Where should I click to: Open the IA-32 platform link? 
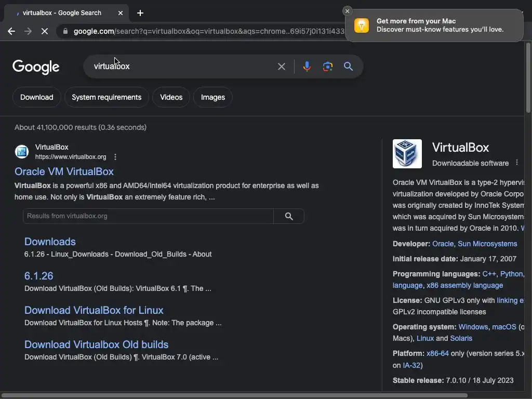(x=411, y=365)
